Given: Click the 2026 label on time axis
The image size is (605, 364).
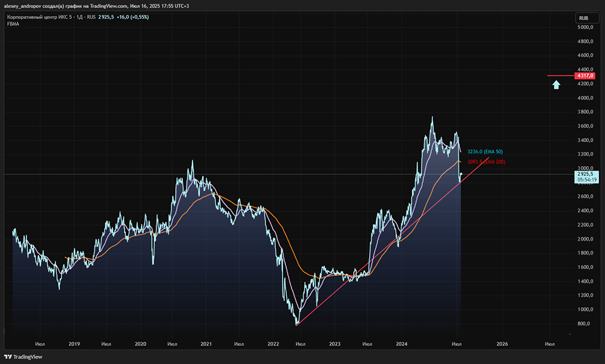Looking at the screenshot, I should click(x=502, y=343).
